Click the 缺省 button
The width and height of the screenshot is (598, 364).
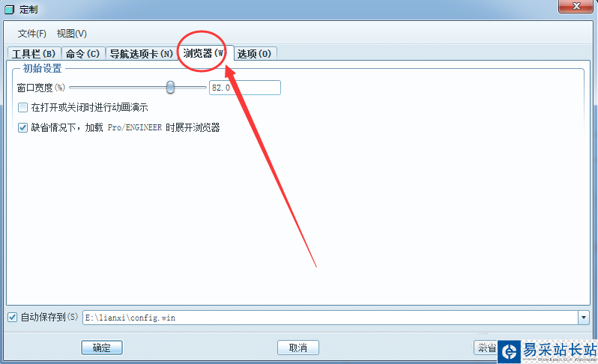pyautogui.click(x=486, y=348)
